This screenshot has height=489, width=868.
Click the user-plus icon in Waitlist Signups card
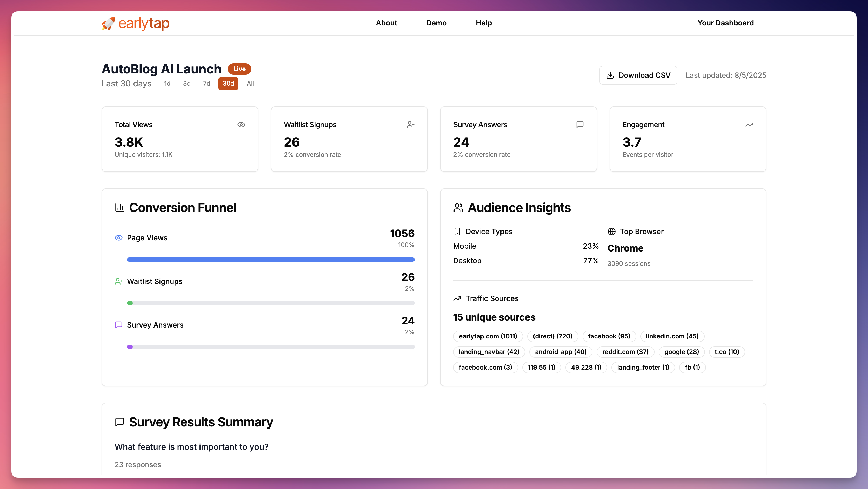[x=410, y=125]
